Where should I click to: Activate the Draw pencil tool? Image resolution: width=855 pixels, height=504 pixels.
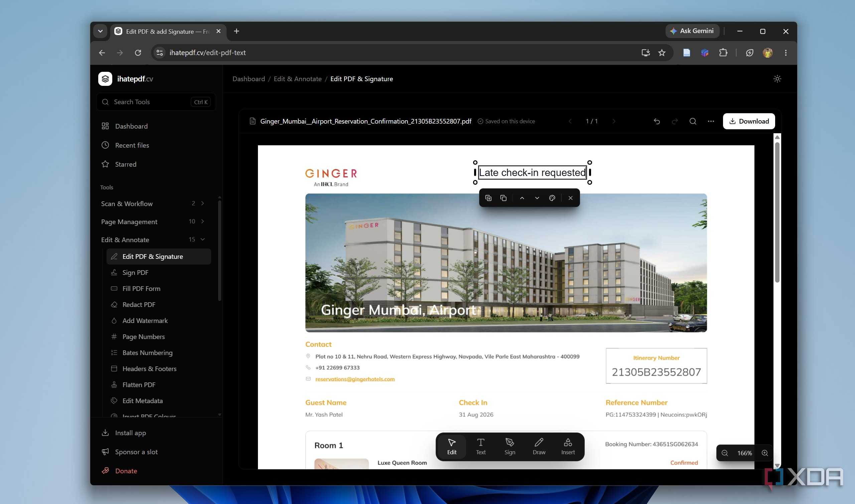pos(539,447)
